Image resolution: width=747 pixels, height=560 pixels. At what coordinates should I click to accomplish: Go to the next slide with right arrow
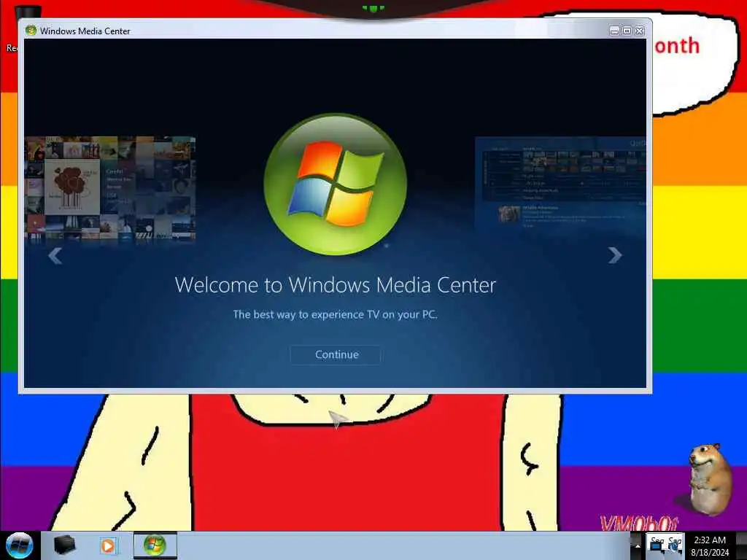pyautogui.click(x=614, y=255)
